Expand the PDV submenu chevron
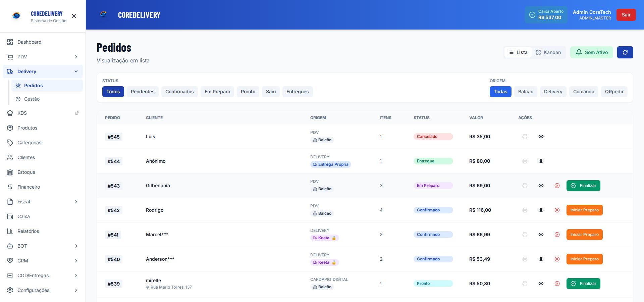The width and height of the screenshot is (644, 302). (76, 57)
